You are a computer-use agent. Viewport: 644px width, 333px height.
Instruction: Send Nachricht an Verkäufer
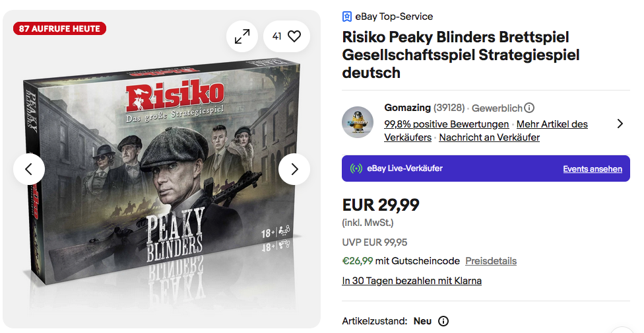click(489, 137)
